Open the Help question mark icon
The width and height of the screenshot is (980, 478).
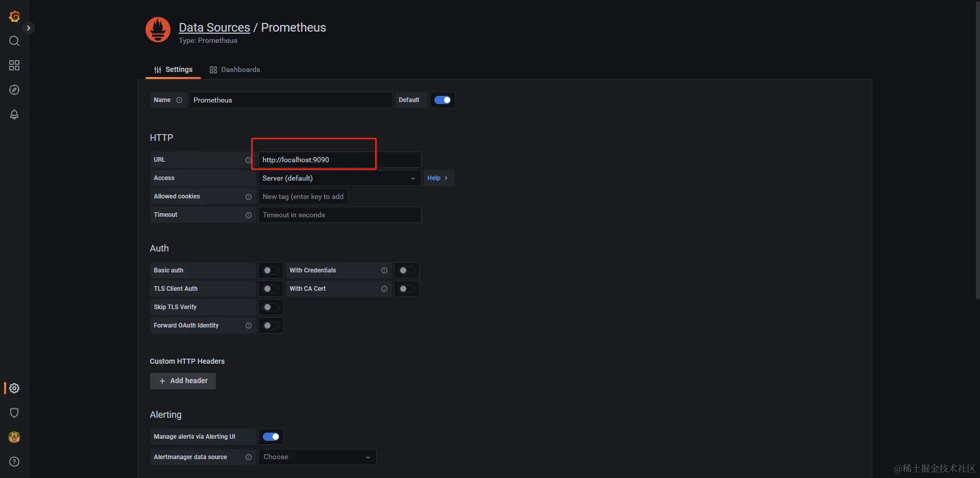(14, 462)
